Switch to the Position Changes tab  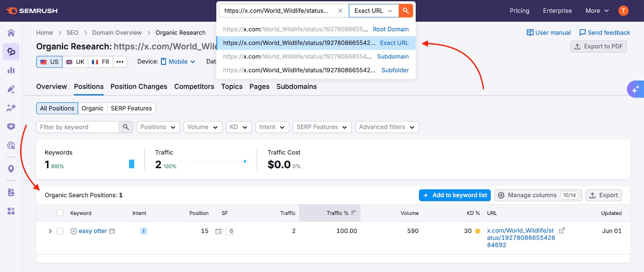pyautogui.click(x=138, y=87)
